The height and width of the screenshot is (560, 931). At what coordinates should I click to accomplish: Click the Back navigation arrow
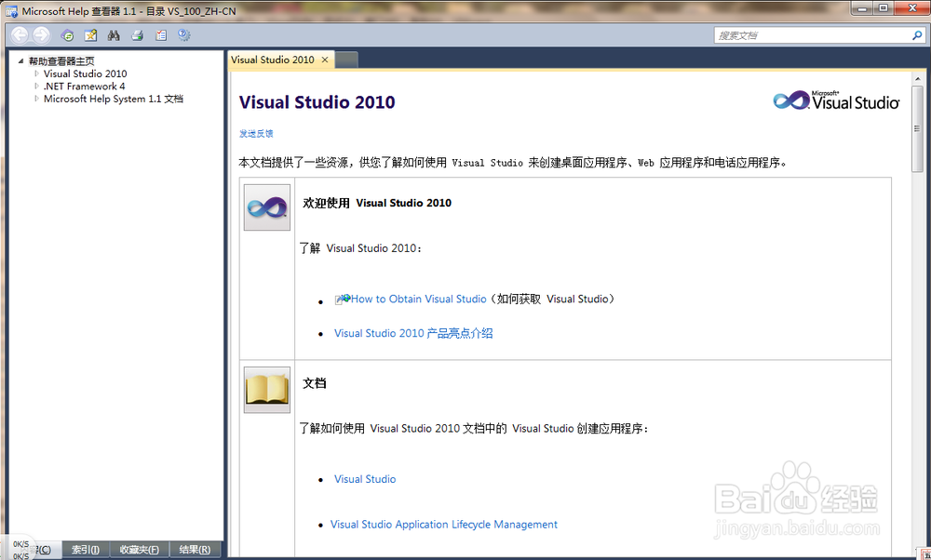point(19,33)
